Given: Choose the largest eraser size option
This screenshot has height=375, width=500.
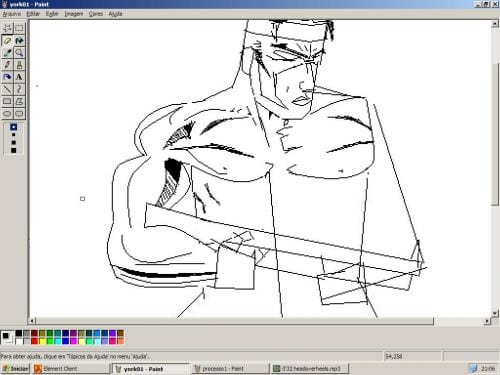Looking at the screenshot, I should click(x=13, y=150).
